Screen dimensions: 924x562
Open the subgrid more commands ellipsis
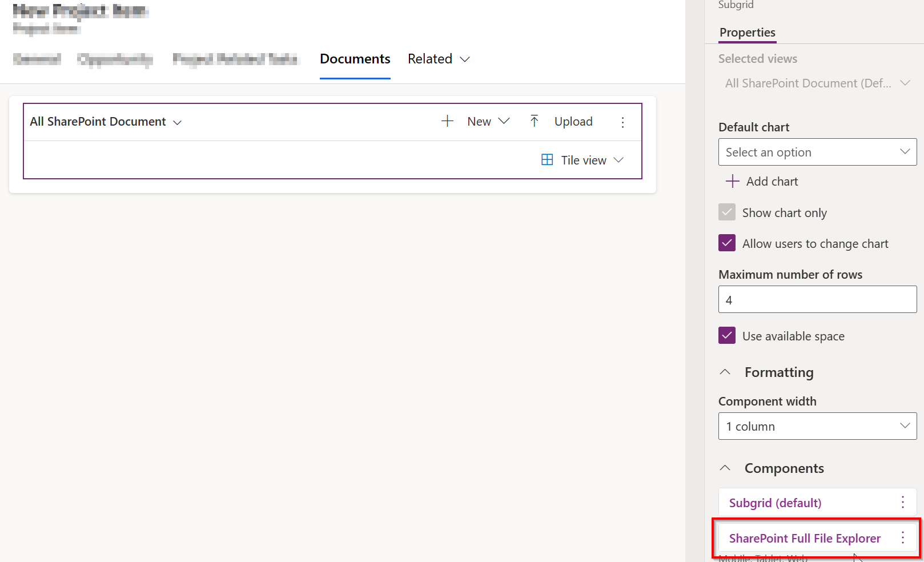pos(622,122)
